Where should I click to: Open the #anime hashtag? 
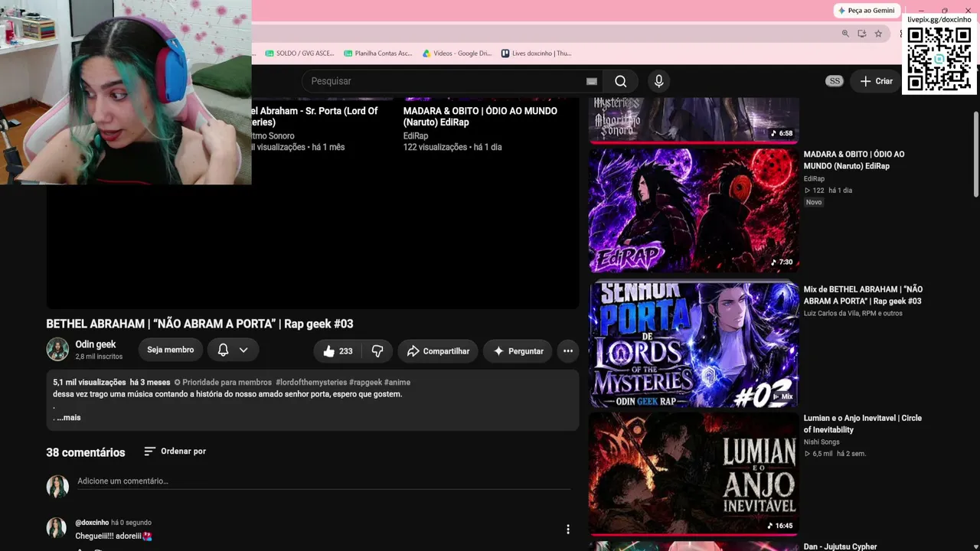397,383
